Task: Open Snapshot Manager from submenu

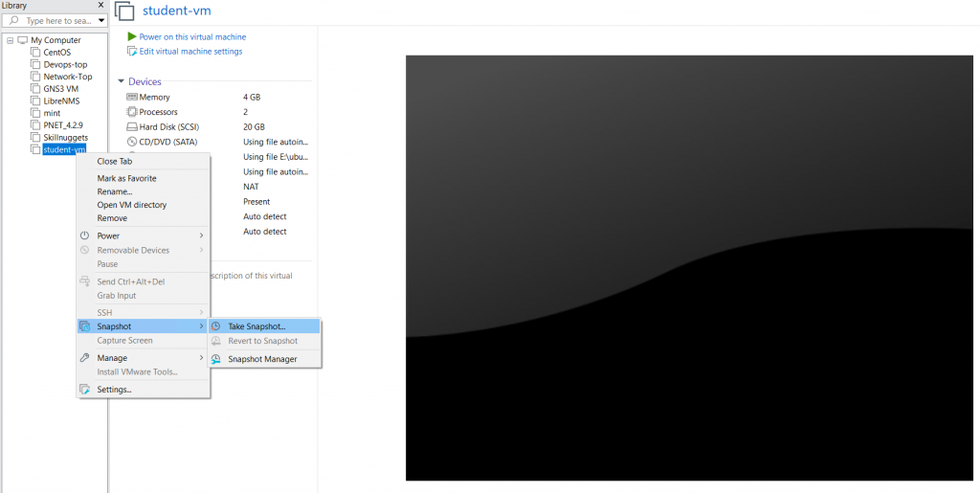Action: click(262, 359)
